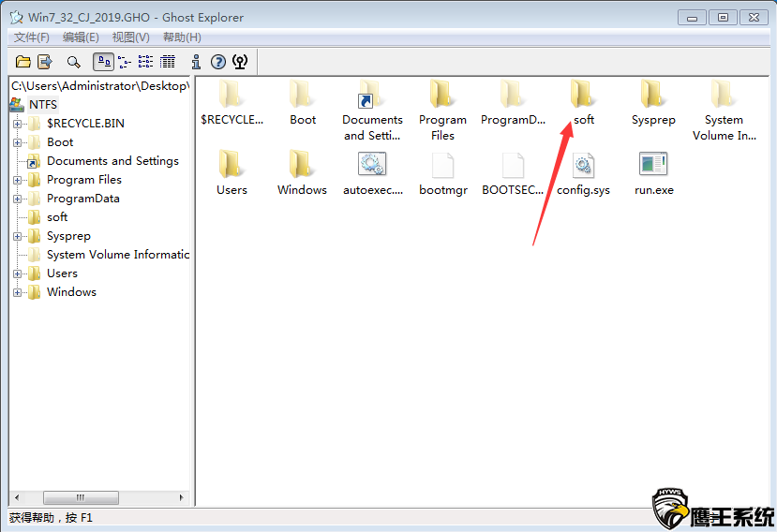This screenshot has width=777, height=532.
Task: Expand $RECYCLE.BIN in the tree
Action: (x=18, y=124)
